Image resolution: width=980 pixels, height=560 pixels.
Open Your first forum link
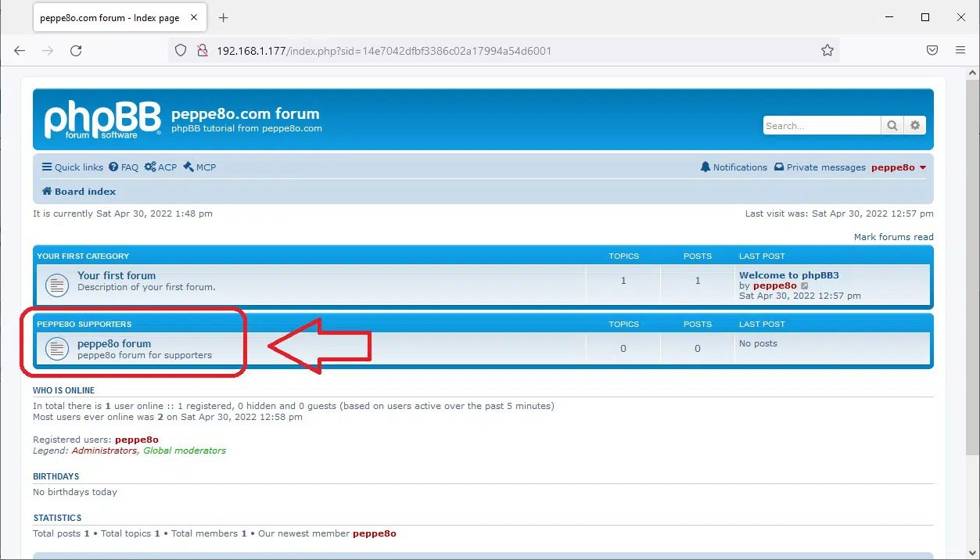tap(117, 275)
